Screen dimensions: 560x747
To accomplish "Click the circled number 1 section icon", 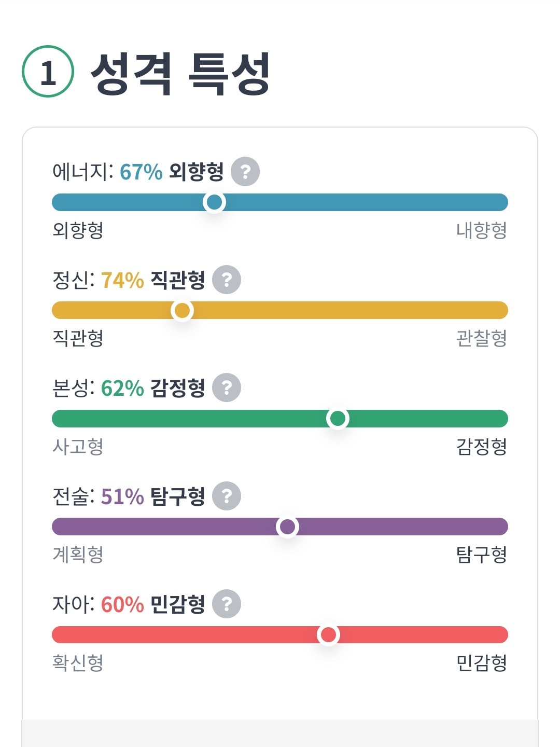I will pos(48,72).
